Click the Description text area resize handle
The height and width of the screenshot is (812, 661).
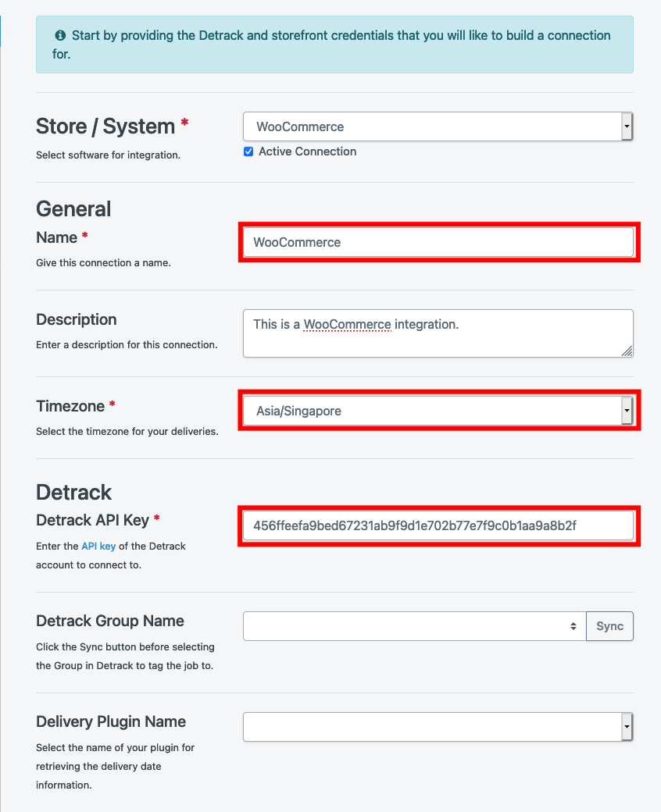[627, 351]
